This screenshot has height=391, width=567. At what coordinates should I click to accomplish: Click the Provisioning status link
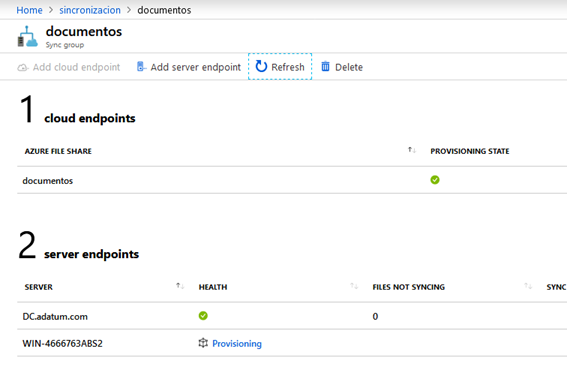pyautogui.click(x=237, y=344)
